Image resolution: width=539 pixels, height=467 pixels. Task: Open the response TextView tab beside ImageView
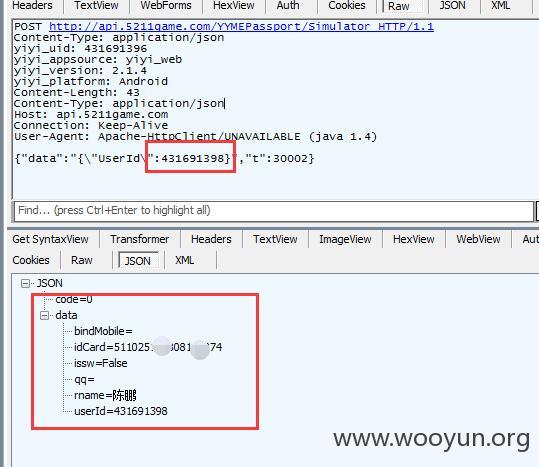pos(275,239)
